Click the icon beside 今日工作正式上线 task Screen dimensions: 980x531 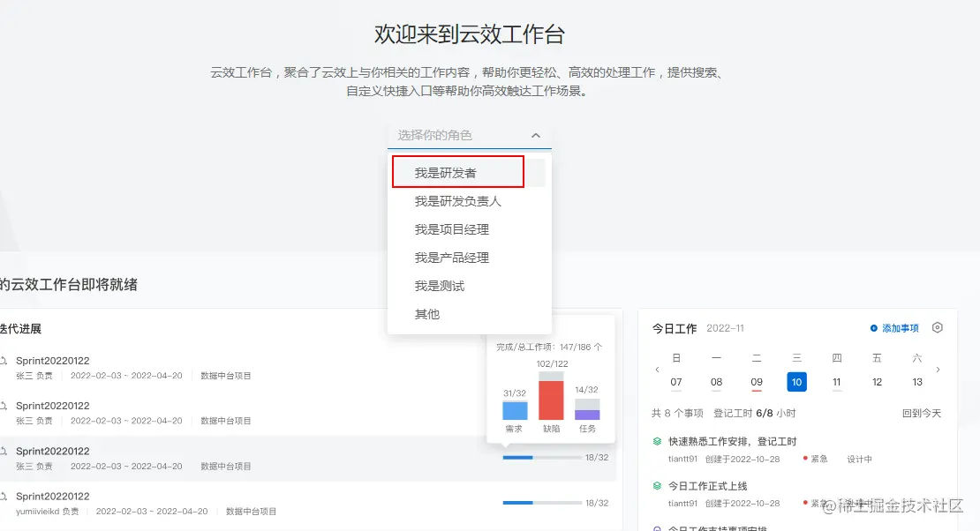pos(657,486)
